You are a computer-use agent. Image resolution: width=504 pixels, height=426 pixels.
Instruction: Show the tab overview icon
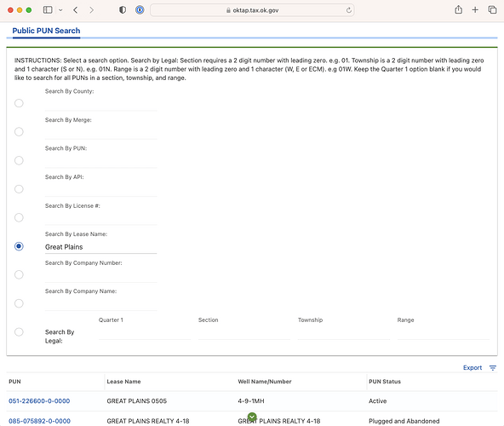click(x=492, y=10)
